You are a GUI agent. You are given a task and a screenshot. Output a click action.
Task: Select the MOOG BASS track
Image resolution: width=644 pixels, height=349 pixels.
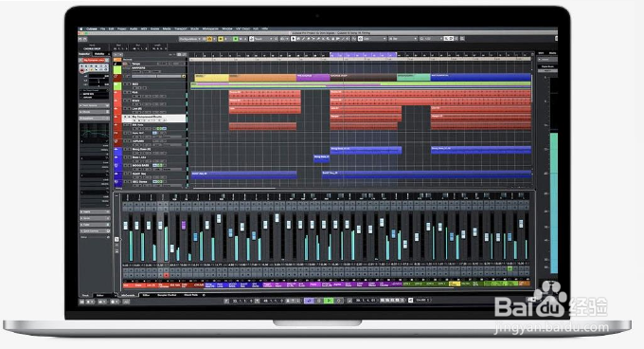coord(141,165)
